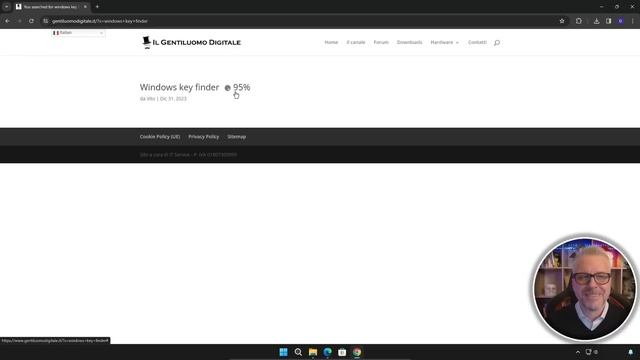Click the presenter webcam circle
640x360 pixels.
(x=584, y=289)
